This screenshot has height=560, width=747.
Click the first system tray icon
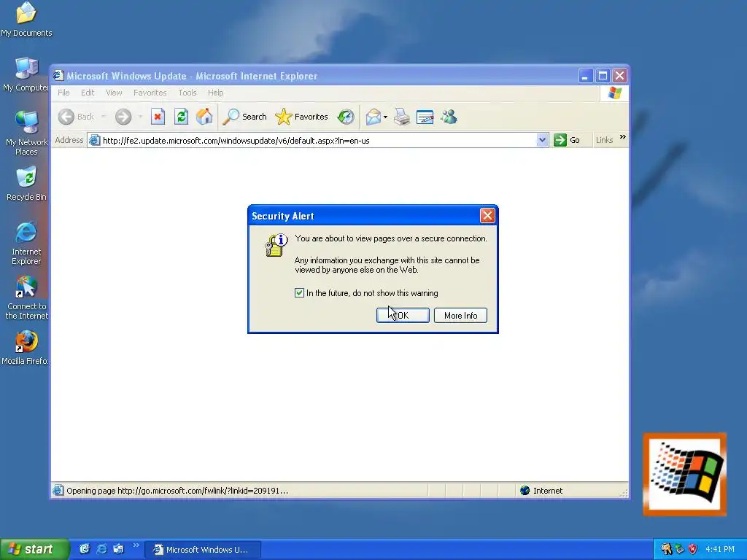coord(666,549)
